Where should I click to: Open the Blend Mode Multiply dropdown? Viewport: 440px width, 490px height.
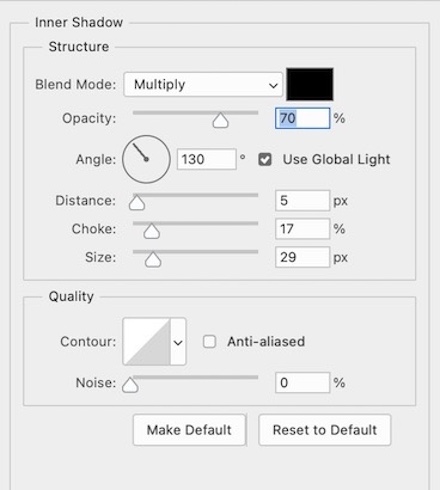click(x=203, y=85)
